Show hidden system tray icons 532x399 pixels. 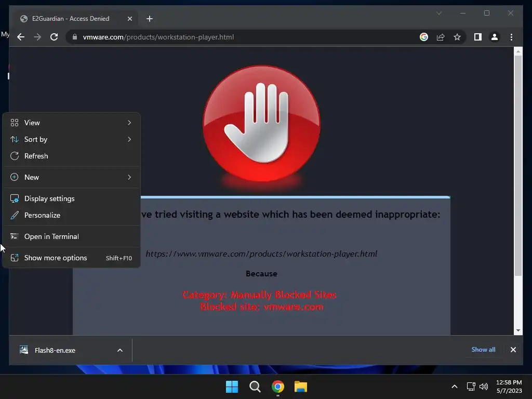point(454,387)
